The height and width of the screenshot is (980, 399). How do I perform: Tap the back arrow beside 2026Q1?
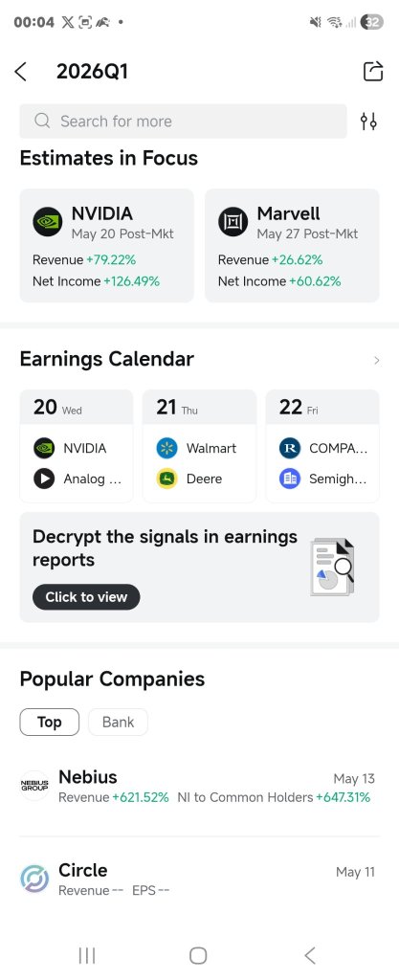coord(21,71)
